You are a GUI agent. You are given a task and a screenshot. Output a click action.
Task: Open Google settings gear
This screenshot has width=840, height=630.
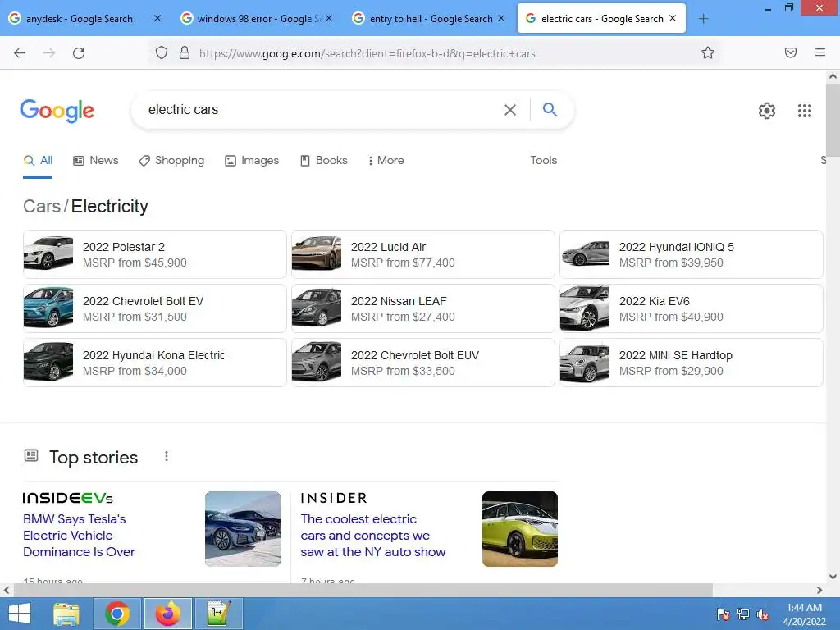click(x=767, y=111)
